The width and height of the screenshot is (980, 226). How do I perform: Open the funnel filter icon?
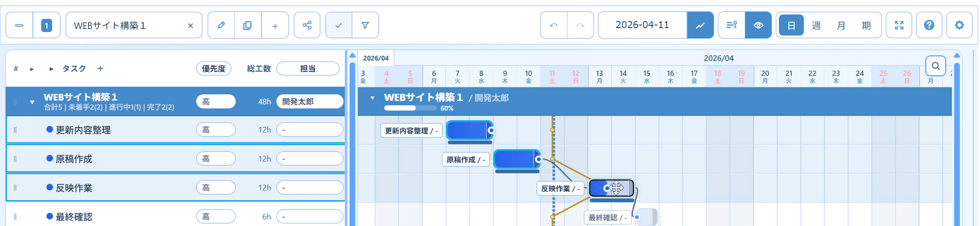point(365,25)
